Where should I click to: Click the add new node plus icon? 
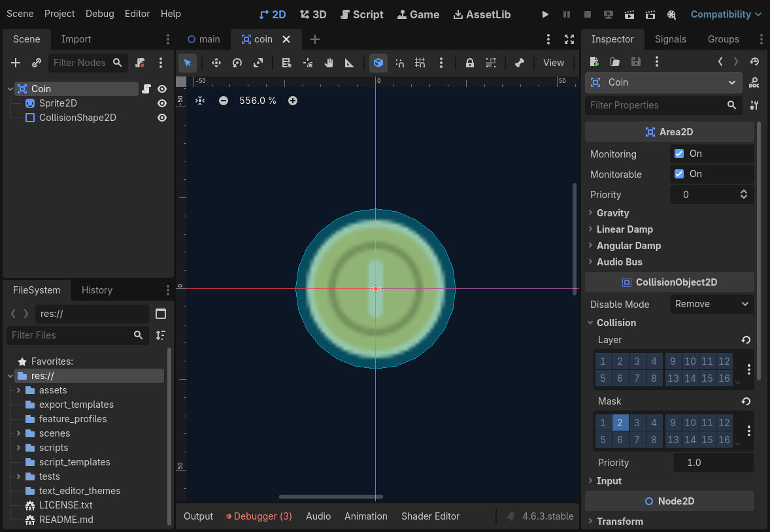pyautogui.click(x=16, y=63)
